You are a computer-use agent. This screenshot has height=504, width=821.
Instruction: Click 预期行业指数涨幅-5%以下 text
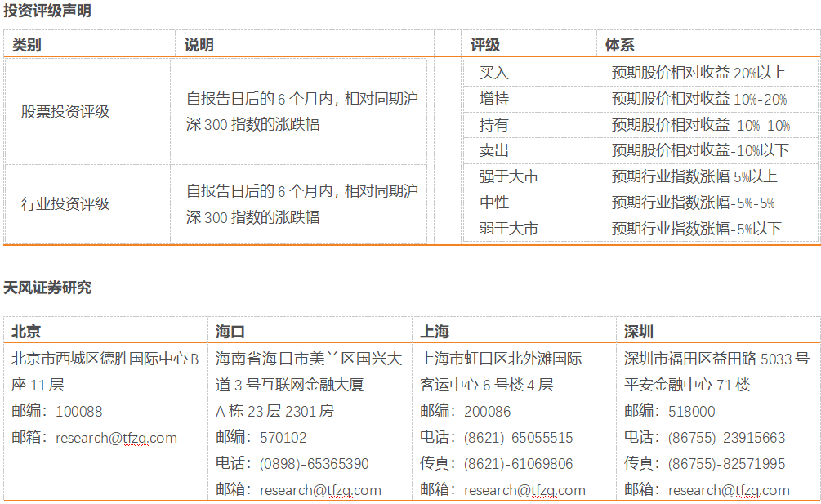coord(696,228)
